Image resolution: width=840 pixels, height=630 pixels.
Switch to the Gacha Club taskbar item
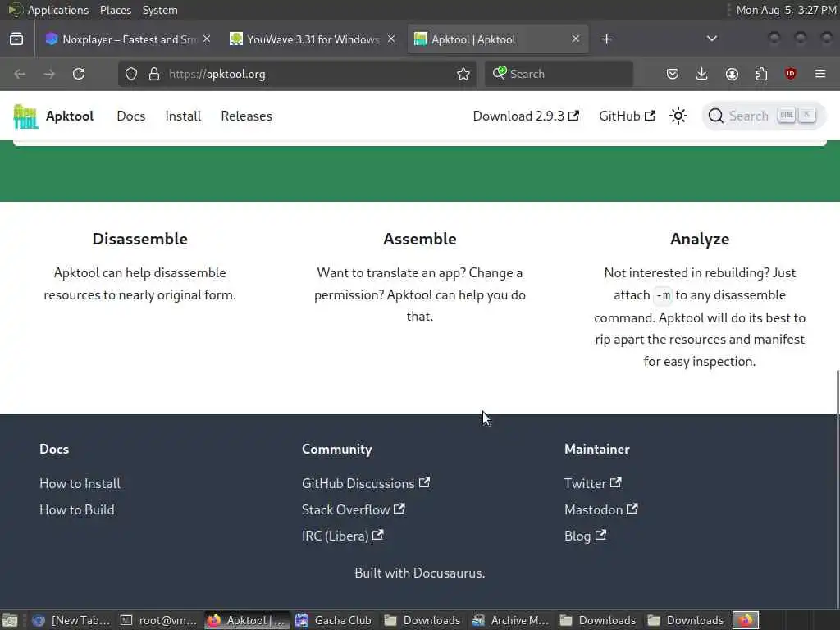(x=334, y=620)
